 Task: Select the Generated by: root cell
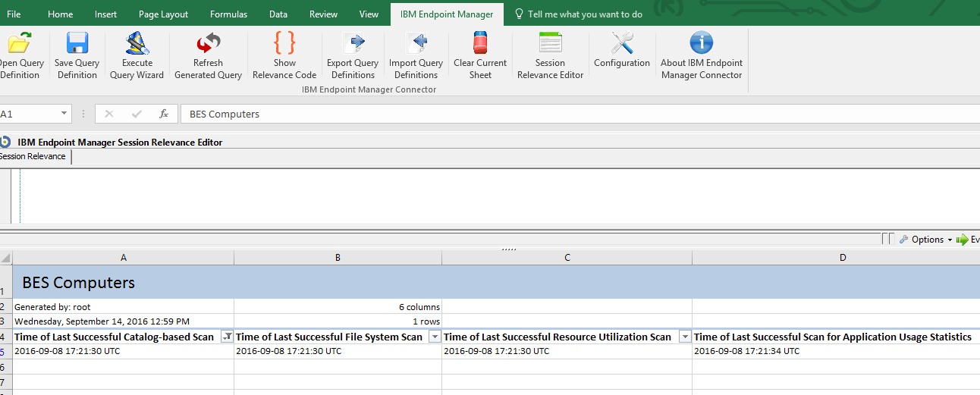click(x=123, y=307)
